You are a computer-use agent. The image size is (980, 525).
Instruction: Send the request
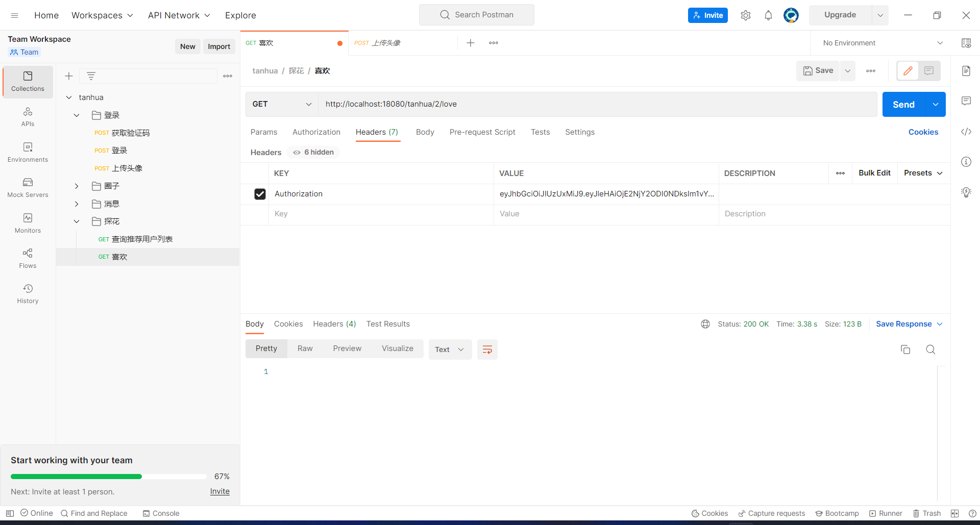tap(903, 104)
